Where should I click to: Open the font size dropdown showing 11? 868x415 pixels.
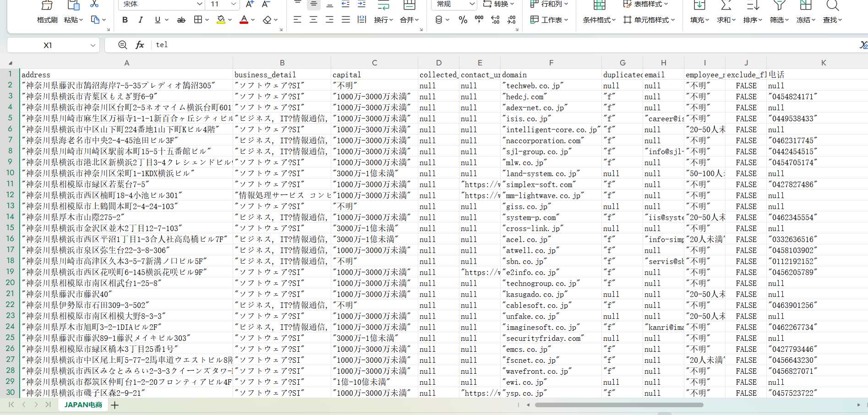pos(234,4)
